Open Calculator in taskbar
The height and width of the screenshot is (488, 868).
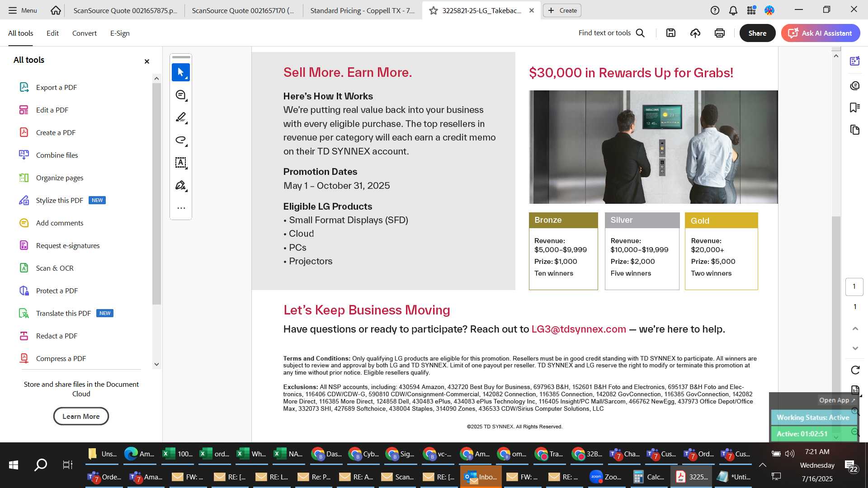tap(649, 477)
